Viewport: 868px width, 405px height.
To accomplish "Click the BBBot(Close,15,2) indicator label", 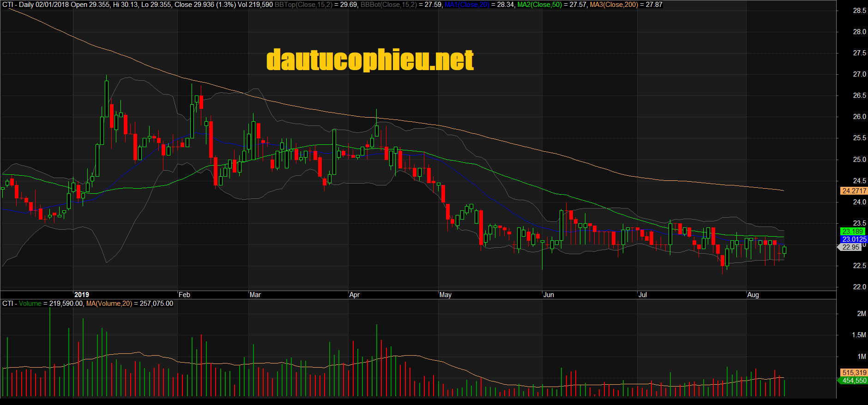I will click(388, 5).
